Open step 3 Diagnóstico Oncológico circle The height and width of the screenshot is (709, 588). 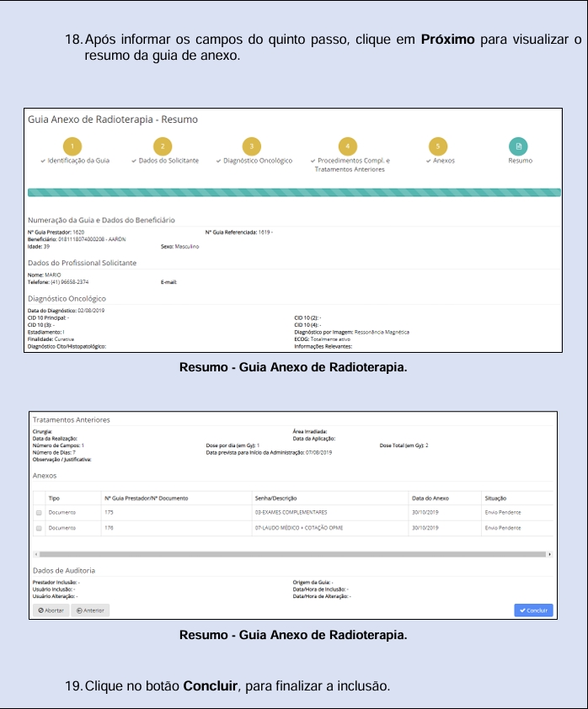click(252, 147)
